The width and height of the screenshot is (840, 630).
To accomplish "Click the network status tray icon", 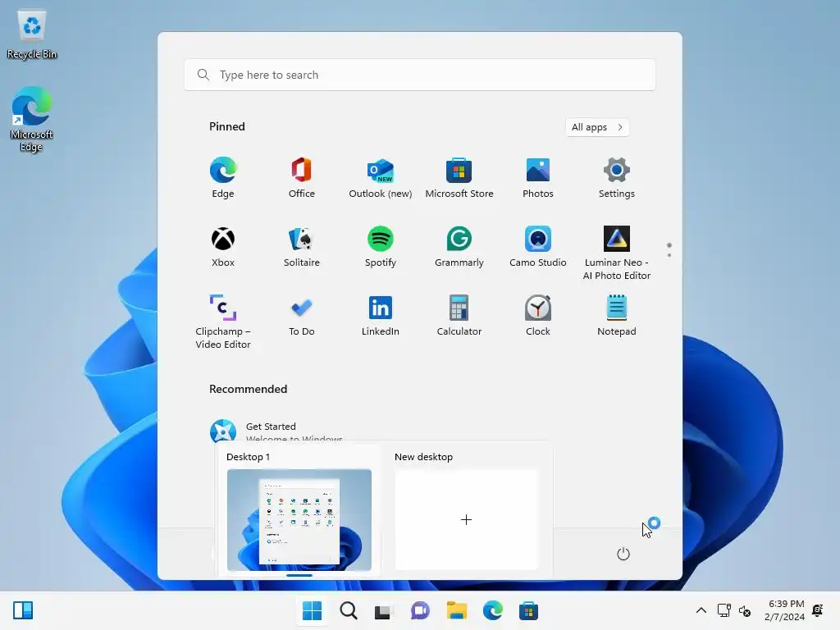I will coord(724,610).
